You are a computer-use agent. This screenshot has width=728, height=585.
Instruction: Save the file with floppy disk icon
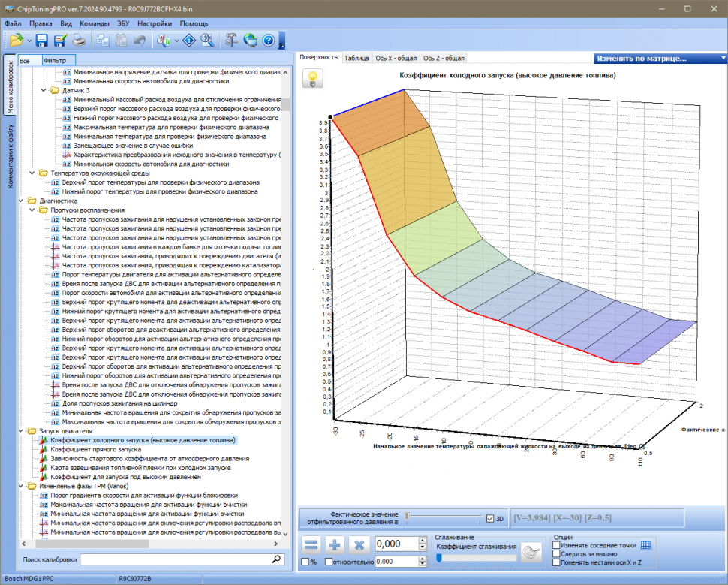click(42, 41)
